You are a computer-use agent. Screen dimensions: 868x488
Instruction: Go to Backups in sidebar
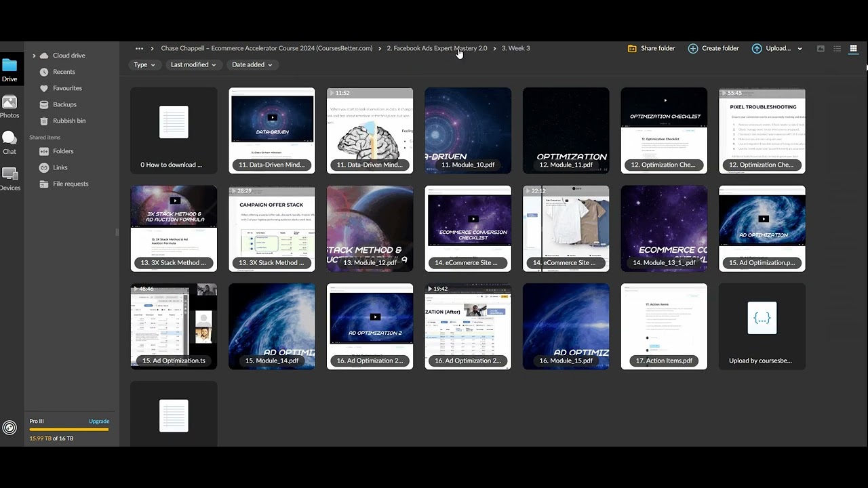coord(64,104)
